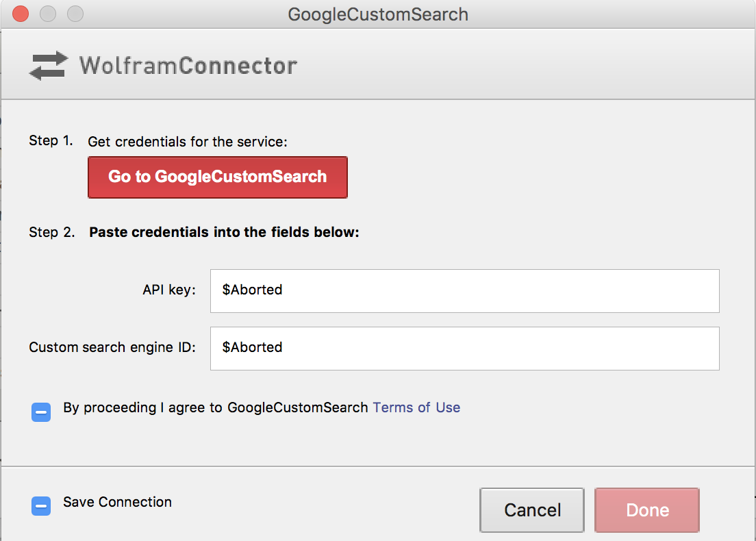756x541 pixels.
Task: Focus the API key input field
Action: pos(465,291)
